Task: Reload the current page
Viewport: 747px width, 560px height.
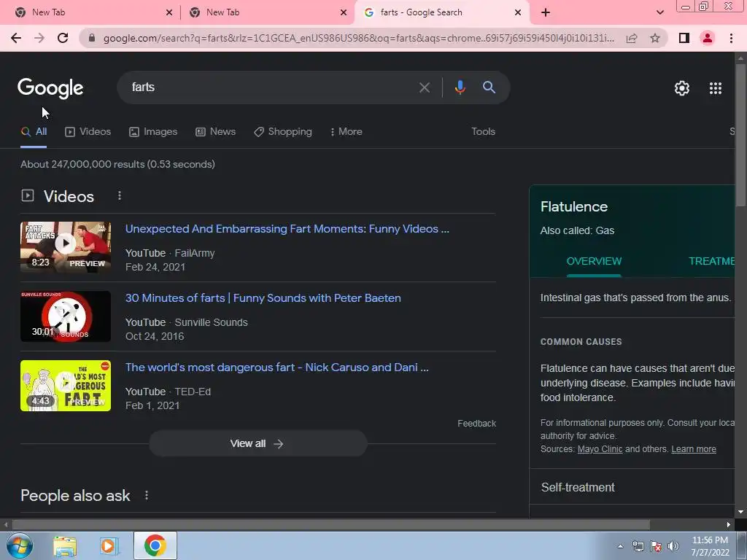Action: click(x=63, y=38)
